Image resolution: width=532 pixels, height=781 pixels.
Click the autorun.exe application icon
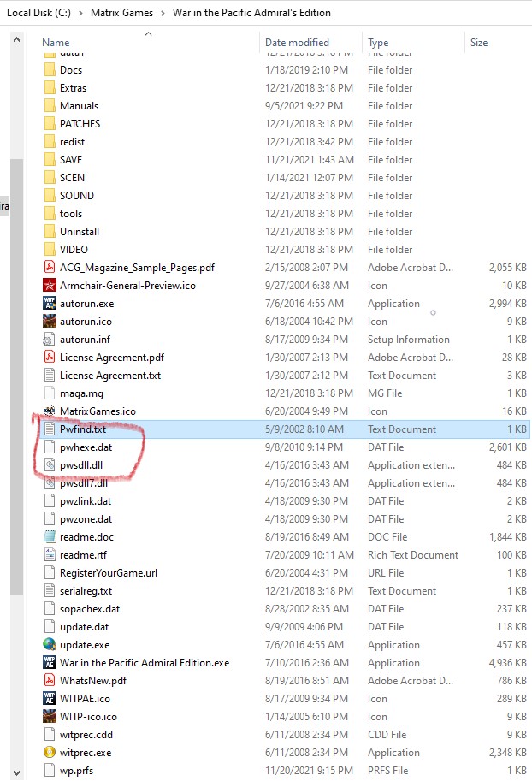point(50,304)
